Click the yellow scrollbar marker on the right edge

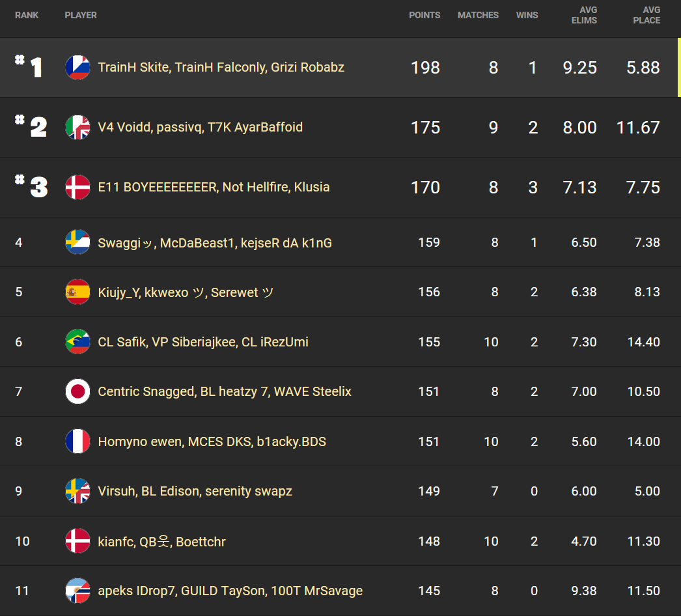pyautogui.click(x=679, y=67)
